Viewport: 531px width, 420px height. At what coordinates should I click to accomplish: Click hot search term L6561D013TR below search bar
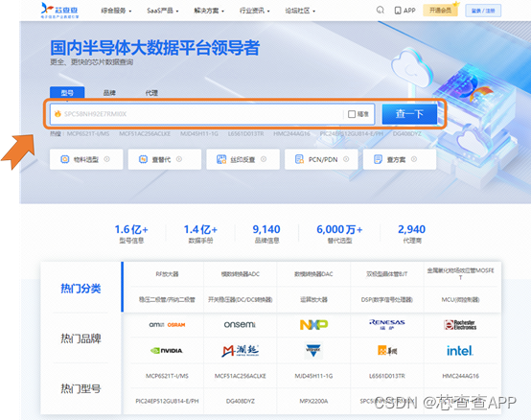pyautogui.click(x=245, y=134)
